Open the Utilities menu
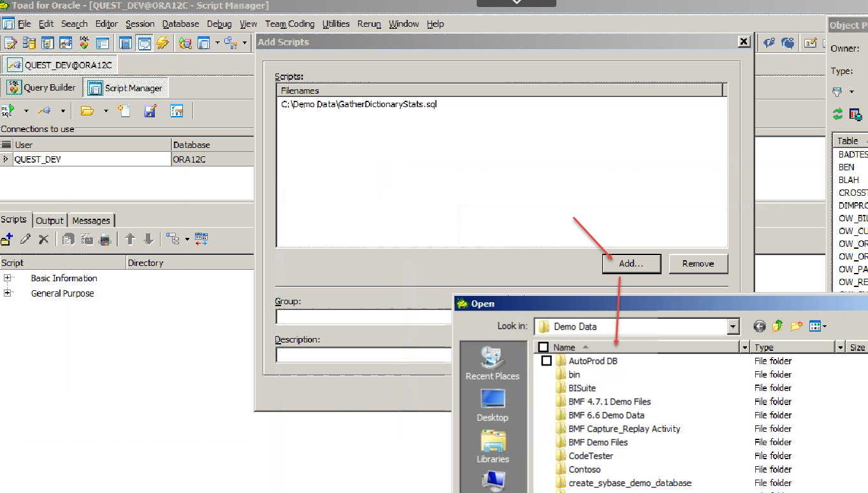The width and height of the screenshot is (868, 493). 336,24
